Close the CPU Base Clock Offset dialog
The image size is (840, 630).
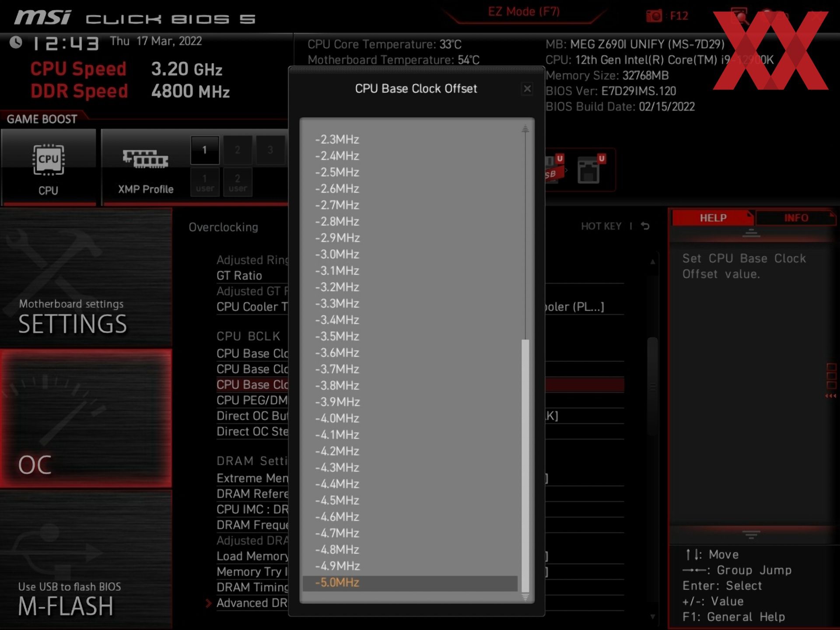point(527,89)
